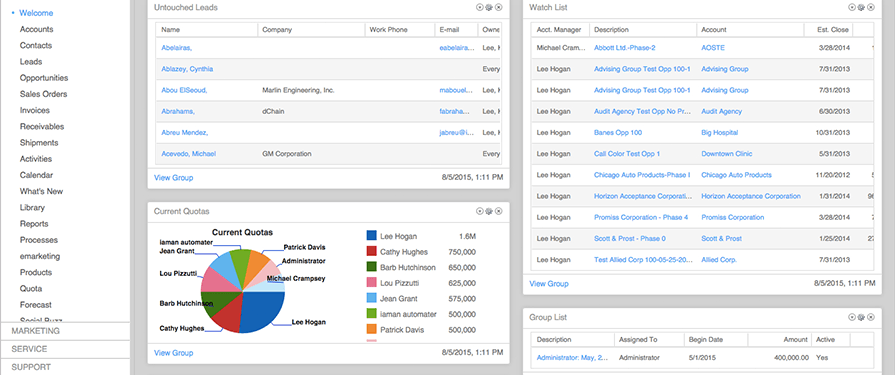Remove the Current Quotas panel via X icon
The height and width of the screenshot is (375, 895).
tap(498, 211)
